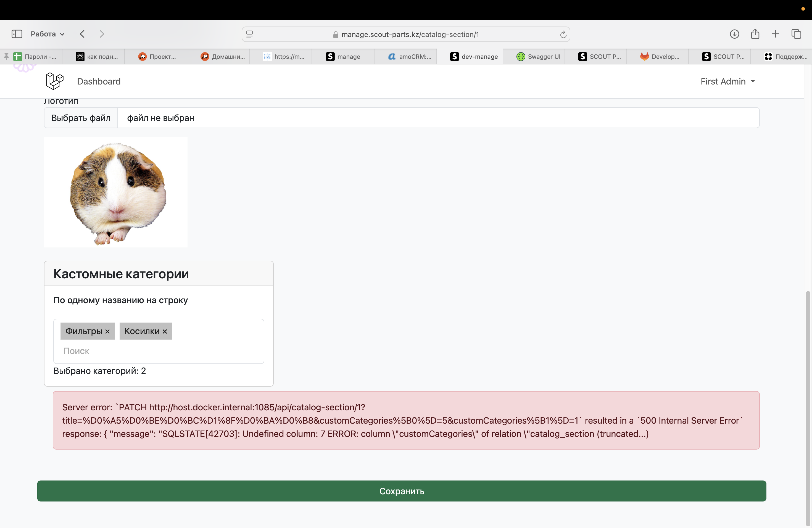This screenshot has width=812, height=528.
Task: Open the page reader icon in the address bar
Action: coord(249,35)
